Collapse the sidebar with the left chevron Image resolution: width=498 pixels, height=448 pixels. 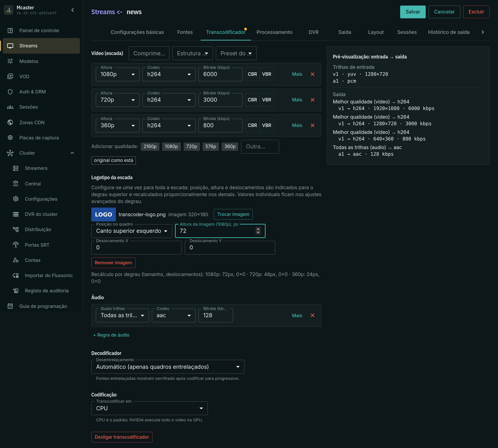point(73,10)
